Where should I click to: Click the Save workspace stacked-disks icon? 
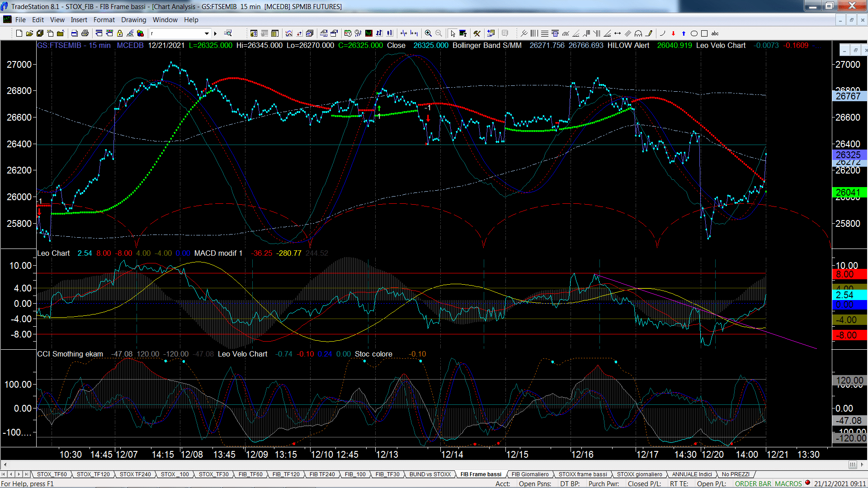[x=40, y=33]
